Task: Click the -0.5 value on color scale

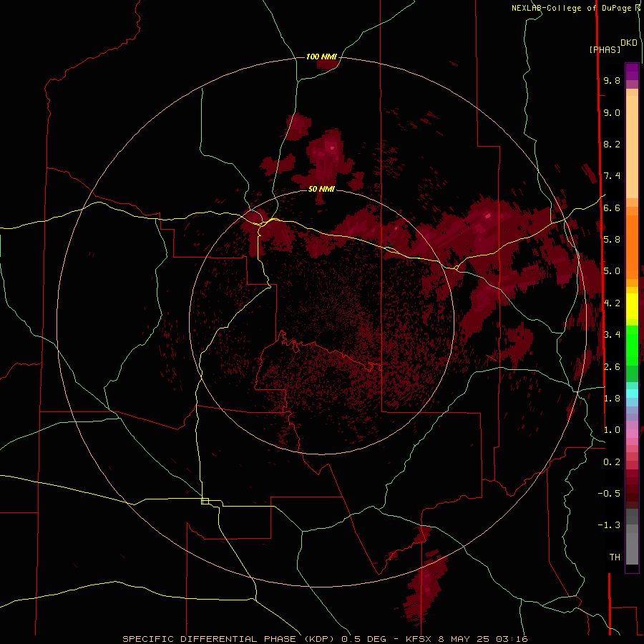Action: (609, 494)
